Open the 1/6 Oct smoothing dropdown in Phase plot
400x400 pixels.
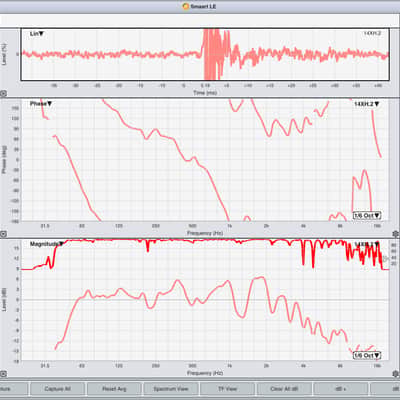(367, 216)
